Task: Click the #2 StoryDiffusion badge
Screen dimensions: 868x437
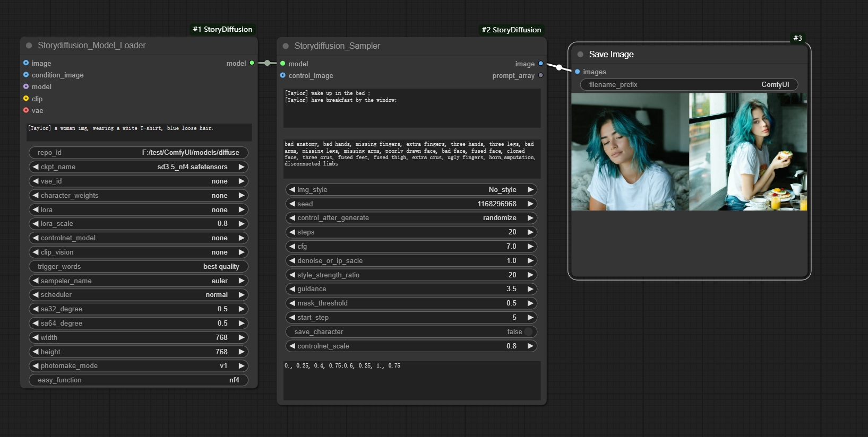Action: coord(511,30)
